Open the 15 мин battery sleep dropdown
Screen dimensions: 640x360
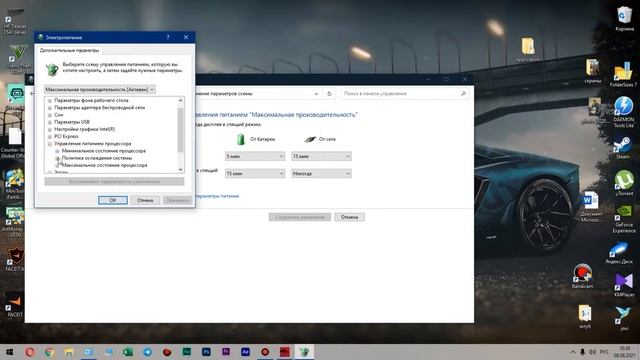coord(255,173)
